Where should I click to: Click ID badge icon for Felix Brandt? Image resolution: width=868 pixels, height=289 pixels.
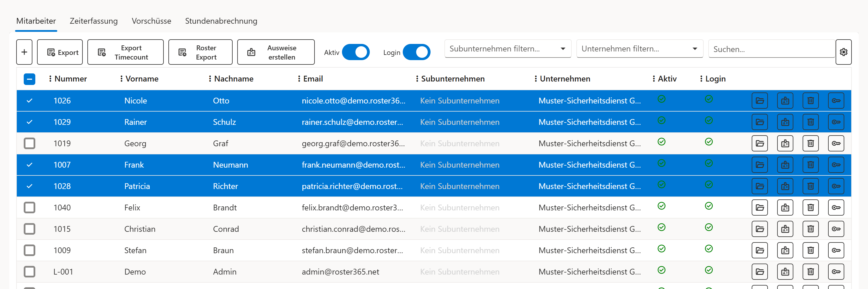(785, 208)
